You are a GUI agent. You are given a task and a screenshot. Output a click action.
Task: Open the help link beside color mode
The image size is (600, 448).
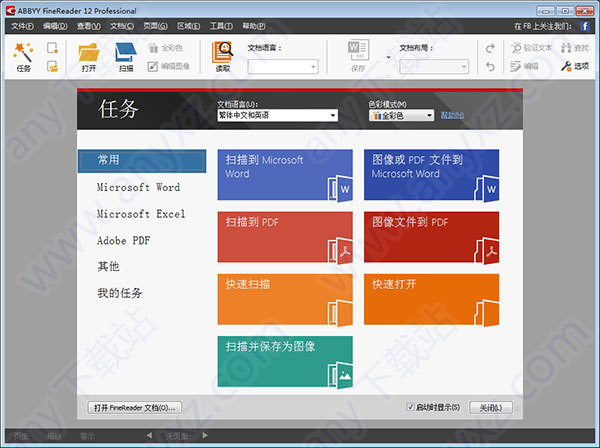click(452, 115)
